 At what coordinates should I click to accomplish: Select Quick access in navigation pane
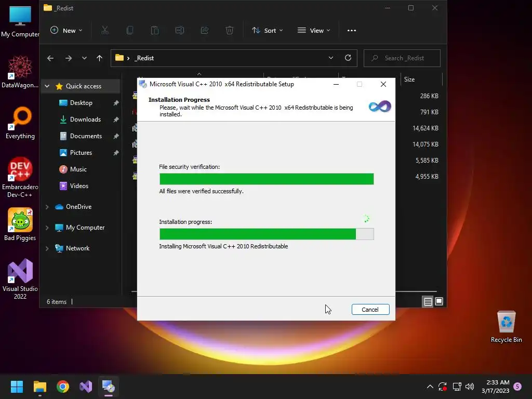[84, 86]
